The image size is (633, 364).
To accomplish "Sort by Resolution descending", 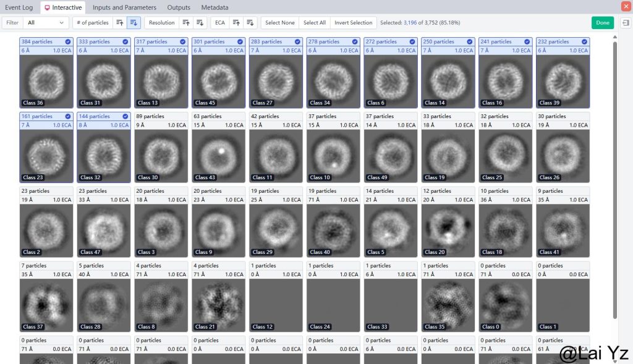I will (200, 23).
